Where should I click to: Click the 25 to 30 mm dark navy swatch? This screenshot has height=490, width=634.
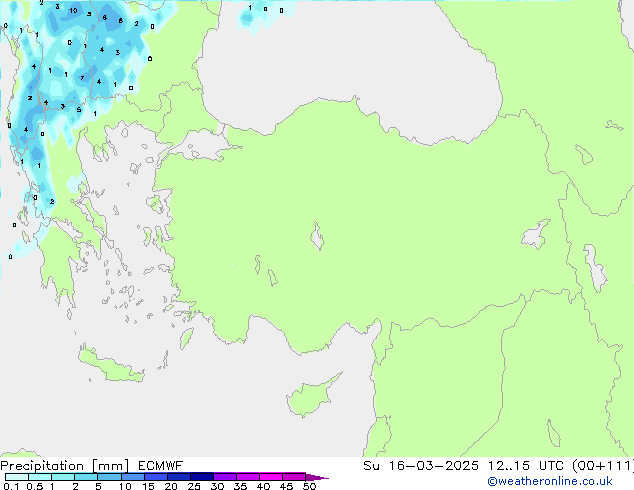coord(202,477)
